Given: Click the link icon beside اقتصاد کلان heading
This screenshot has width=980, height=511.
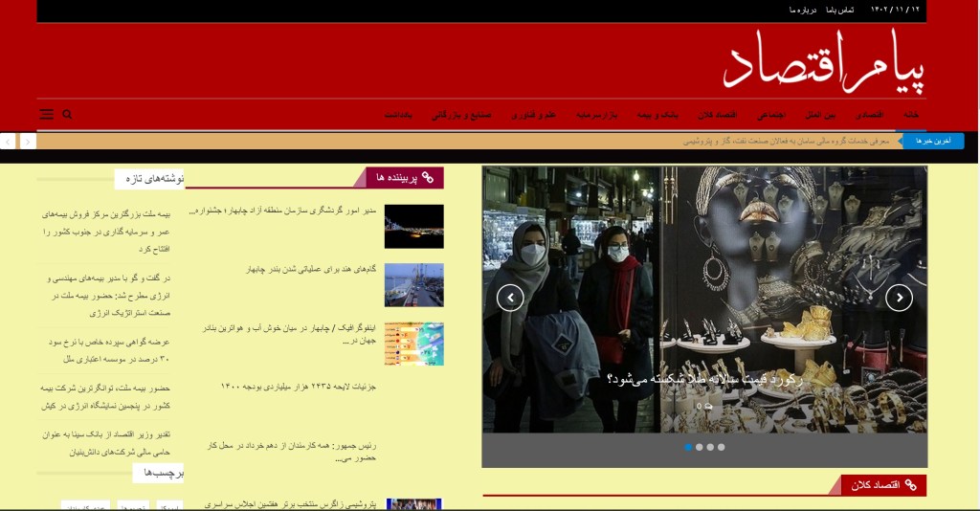Looking at the screenshot, I should point(911,486).
